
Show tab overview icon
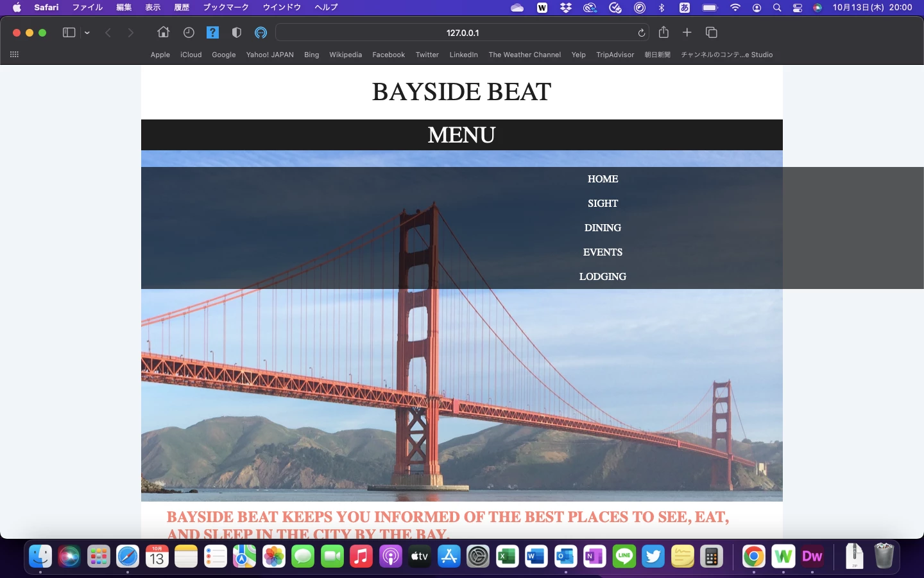coord(711,32)
